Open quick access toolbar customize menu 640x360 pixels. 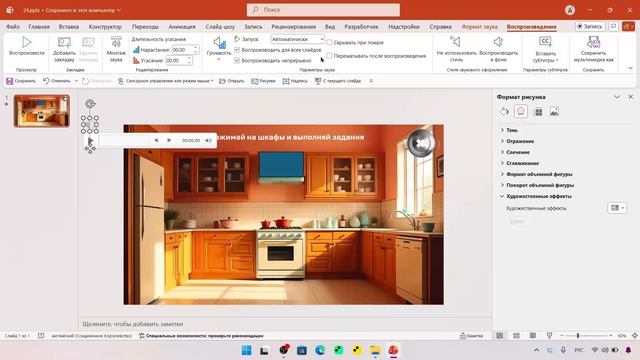click(371, 81)
